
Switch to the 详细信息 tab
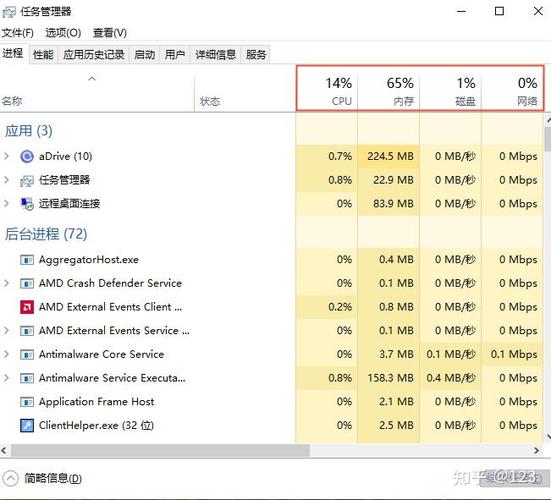click(x=215, y=54)
